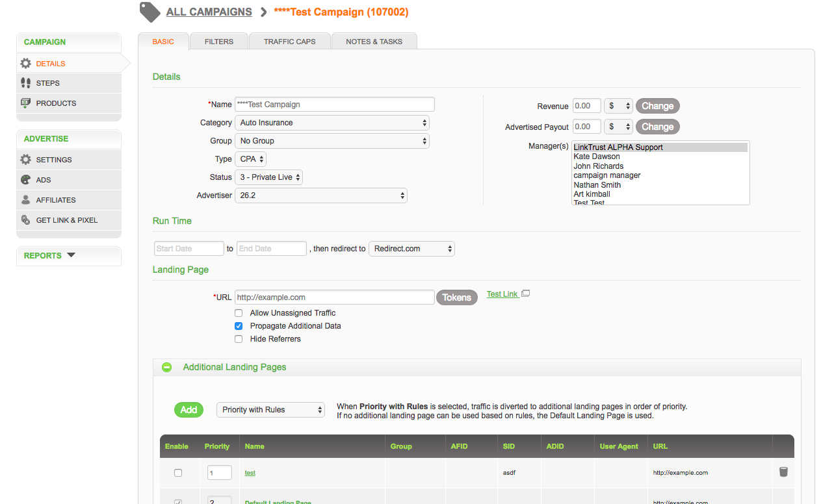Viewport: 834px width, 504px height.
Task: Click the priority field showing 1
Action: [220, 473]
